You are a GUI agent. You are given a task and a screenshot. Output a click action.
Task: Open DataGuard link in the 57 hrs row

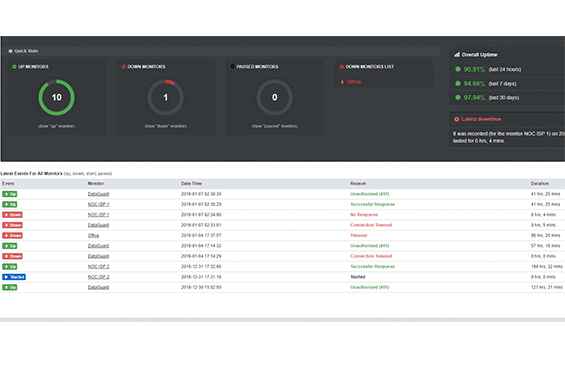coord(98,246)
